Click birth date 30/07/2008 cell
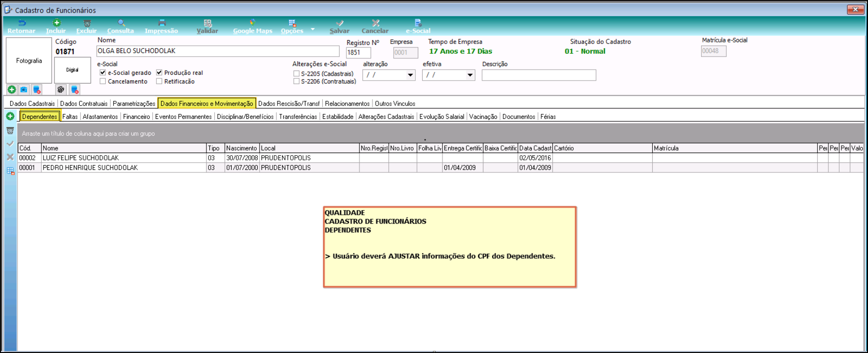The height and width of the screenshot is (353, 868). (x=242, y=158)
